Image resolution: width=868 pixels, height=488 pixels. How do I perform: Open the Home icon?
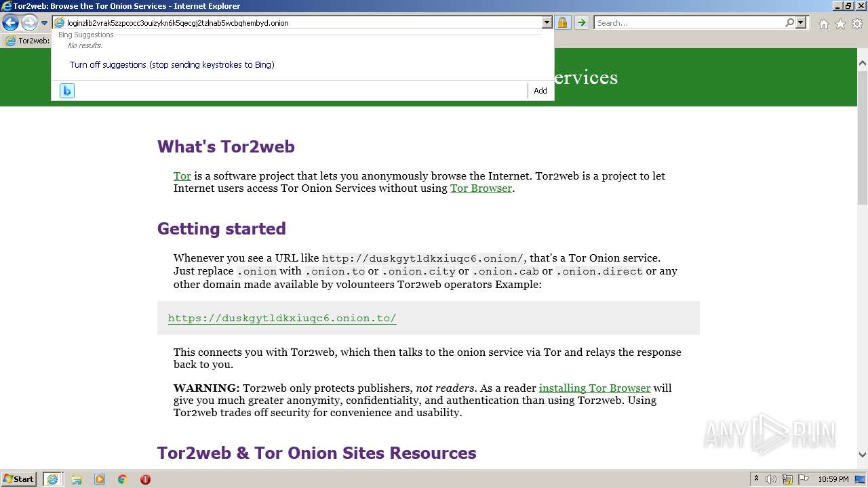click(x=823, y=24)
